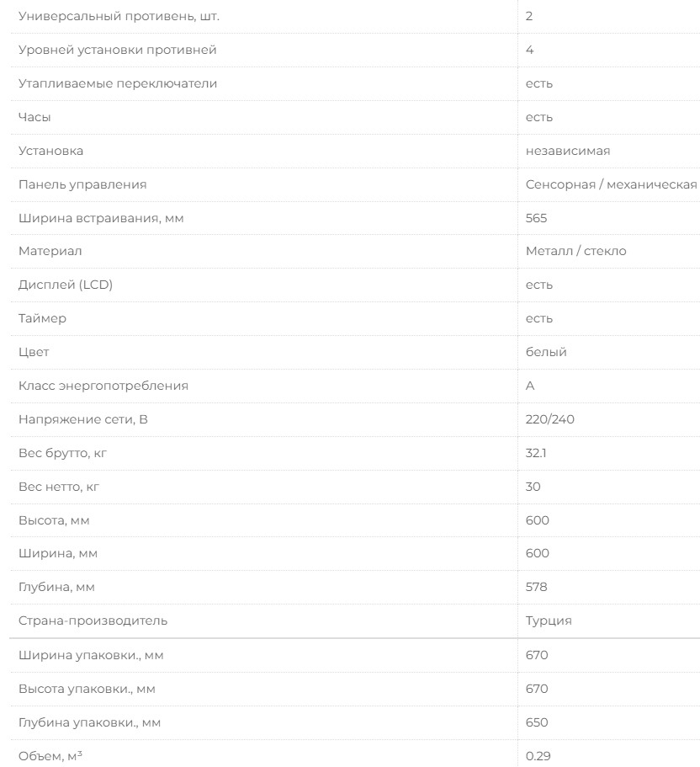Select the color value "белый"
Screen dimensions: 700x767
pos(546,352)
